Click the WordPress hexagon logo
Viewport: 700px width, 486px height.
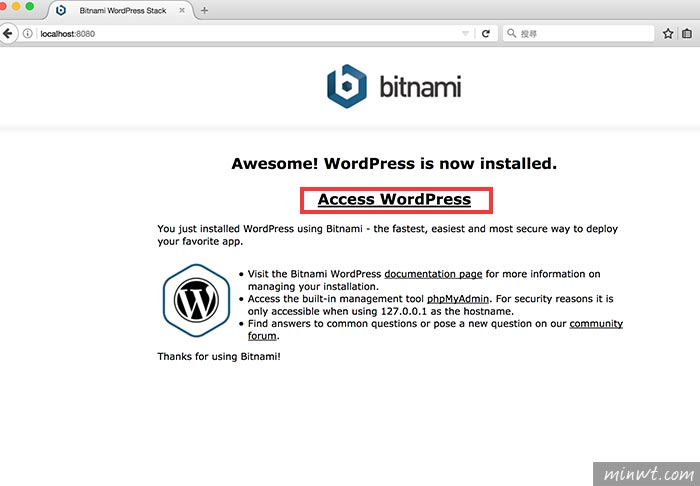point(196,300)
